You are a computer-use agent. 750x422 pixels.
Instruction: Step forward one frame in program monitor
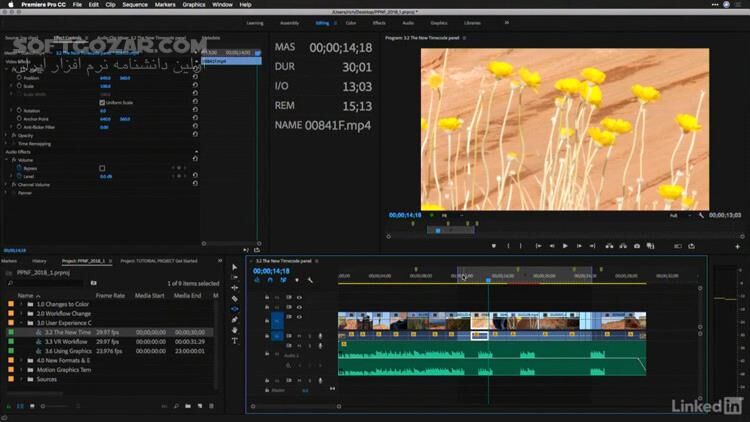pos(579,246)
